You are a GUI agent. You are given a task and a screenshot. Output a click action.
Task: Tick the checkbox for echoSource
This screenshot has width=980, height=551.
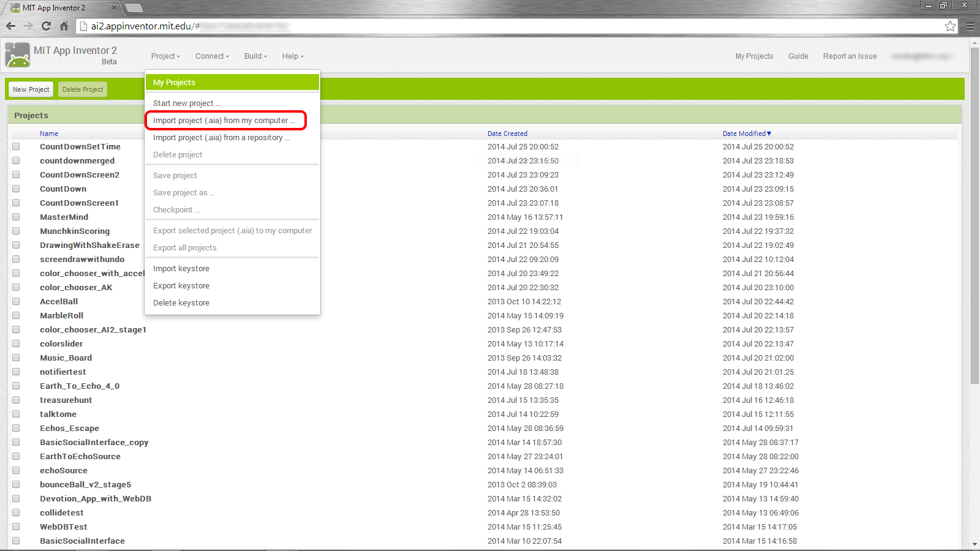(16, 471)
